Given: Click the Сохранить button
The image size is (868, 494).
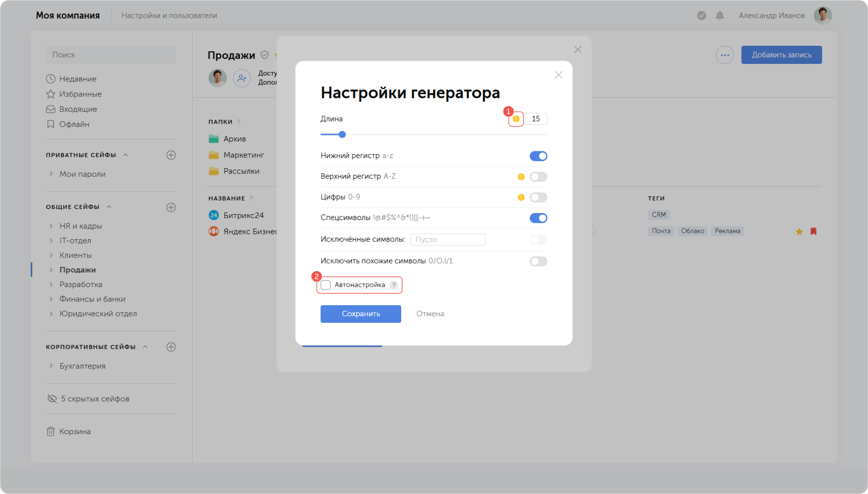Looking at the screenshot, I should 361,314.
